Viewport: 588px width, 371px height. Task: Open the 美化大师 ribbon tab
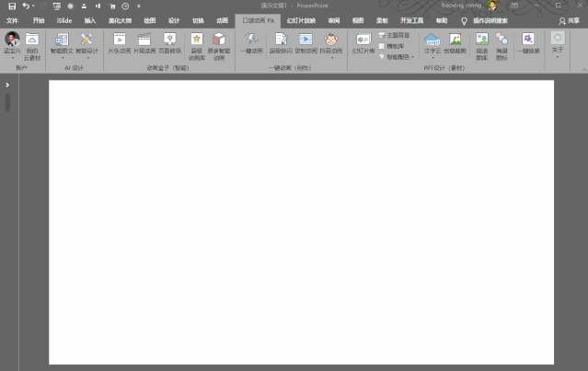pos(120,20)
